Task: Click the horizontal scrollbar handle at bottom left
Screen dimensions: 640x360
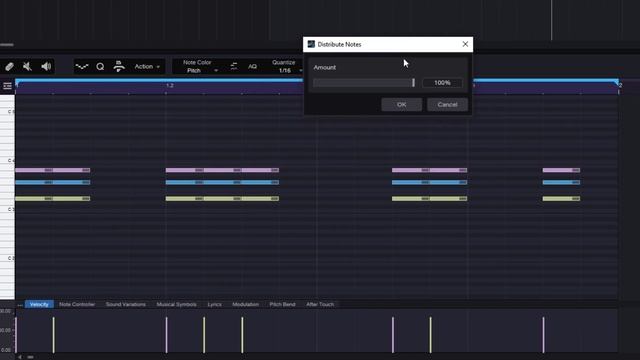Action: (30, 357)
